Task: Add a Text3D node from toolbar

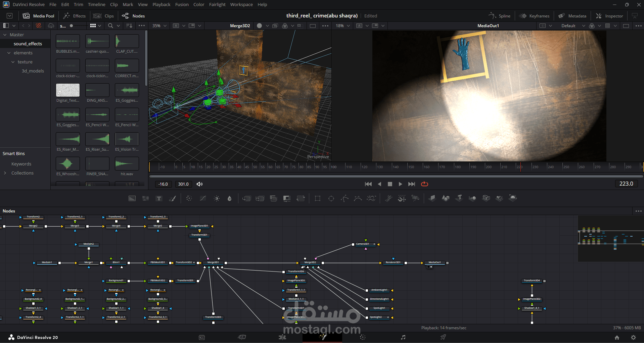Action: [x=459, y=198]
